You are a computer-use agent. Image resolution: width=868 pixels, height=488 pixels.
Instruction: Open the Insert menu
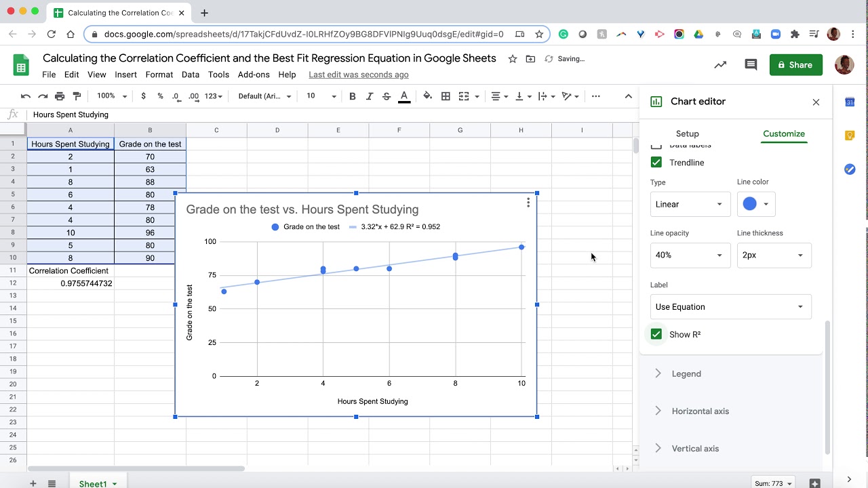pos(125,75)
